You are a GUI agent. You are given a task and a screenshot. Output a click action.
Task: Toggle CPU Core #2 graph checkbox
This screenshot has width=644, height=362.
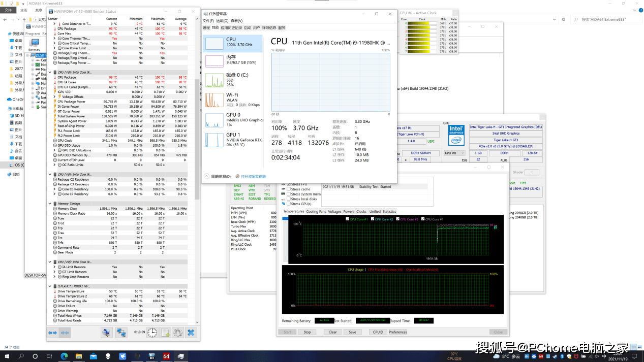coord(373,219)
